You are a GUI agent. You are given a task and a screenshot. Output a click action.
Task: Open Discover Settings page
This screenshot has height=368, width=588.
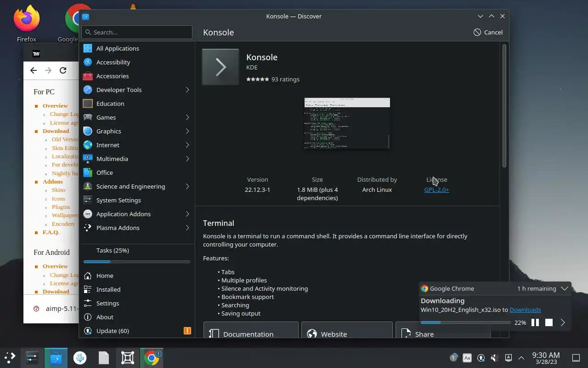coord(137,303)
